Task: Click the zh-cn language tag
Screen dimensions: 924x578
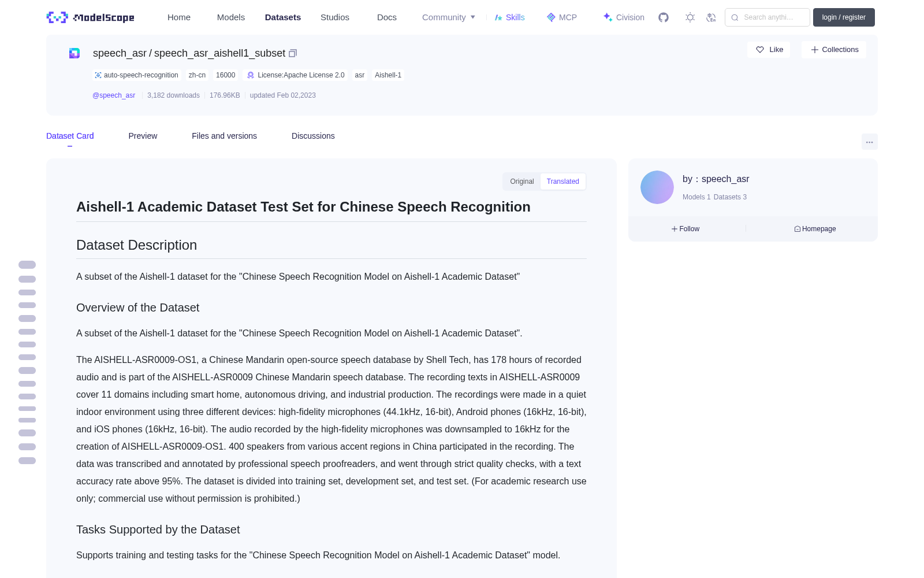Action: click(197, 75)
